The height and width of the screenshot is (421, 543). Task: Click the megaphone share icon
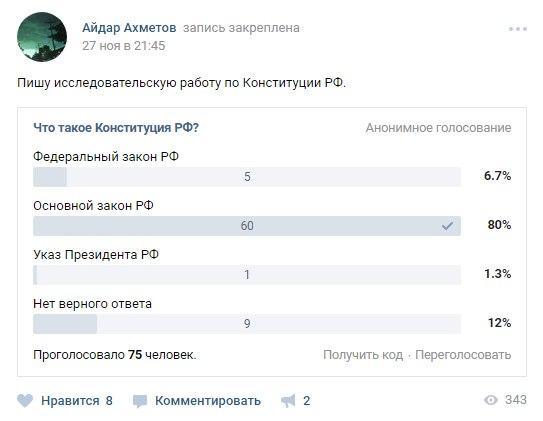coord(288,401)
